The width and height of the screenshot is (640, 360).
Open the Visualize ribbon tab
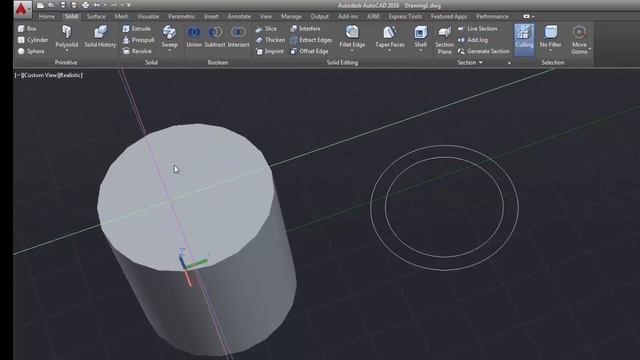pyautogui.click(x=148, y=16)
